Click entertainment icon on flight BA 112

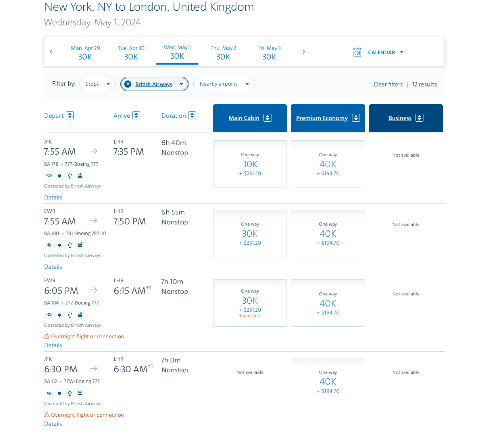tap(80, 393)
